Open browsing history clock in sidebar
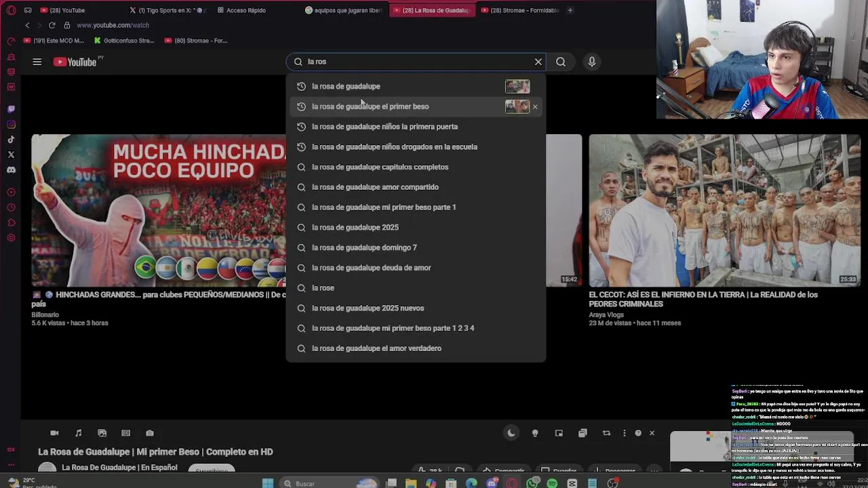Image resolution: width=868 pixels, height=488 pixels. [11, 207]
